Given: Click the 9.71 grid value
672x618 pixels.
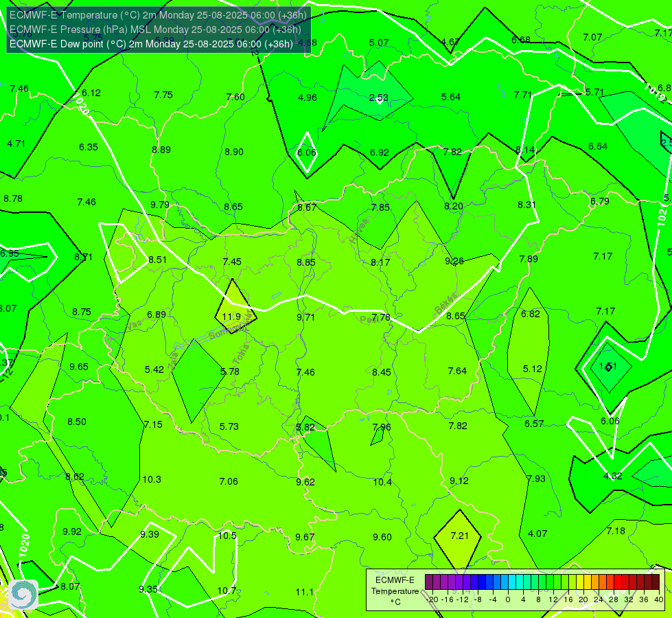Looking at the screenshot, I should coord(305,317).
